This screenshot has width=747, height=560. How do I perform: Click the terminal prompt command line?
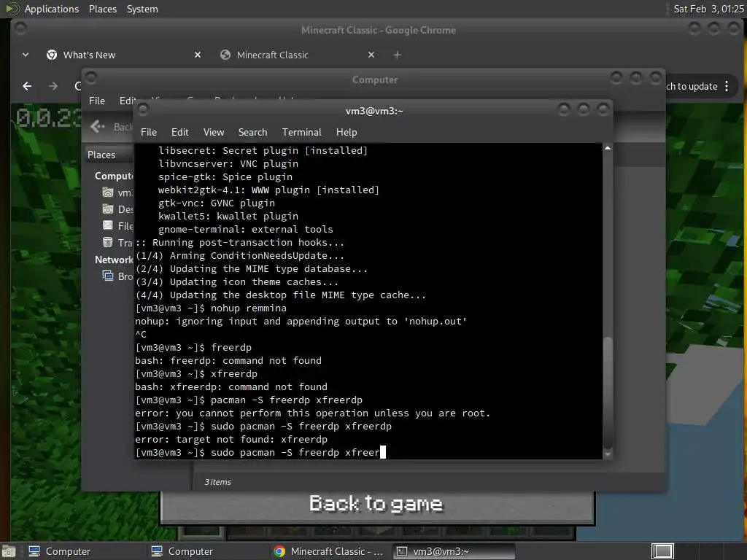pyautogui.click(x=260, y=452)
